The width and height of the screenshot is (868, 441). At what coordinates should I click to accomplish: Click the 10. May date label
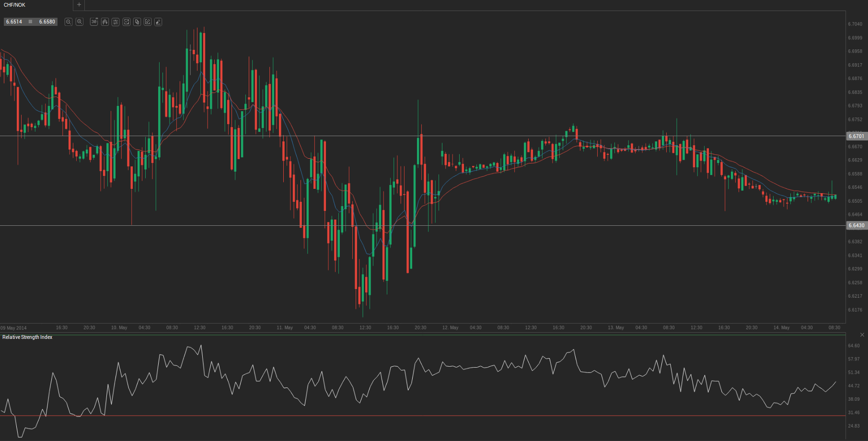(119, 328)
